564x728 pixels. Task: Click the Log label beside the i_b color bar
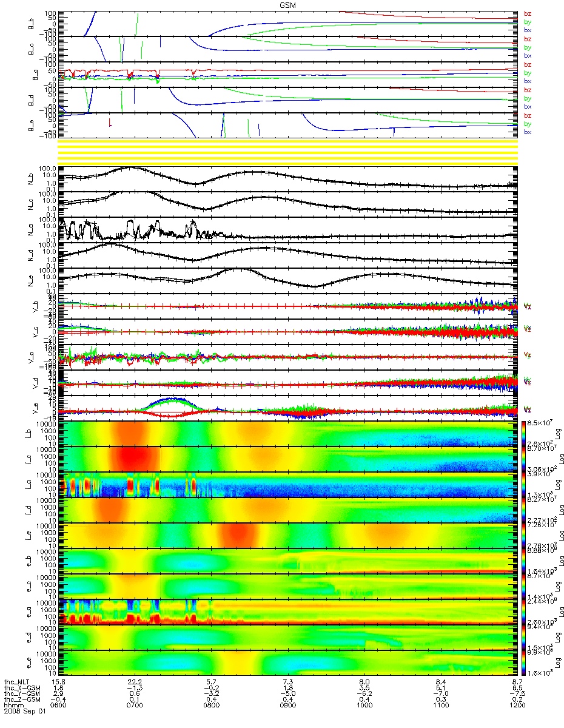pos(559,433)
